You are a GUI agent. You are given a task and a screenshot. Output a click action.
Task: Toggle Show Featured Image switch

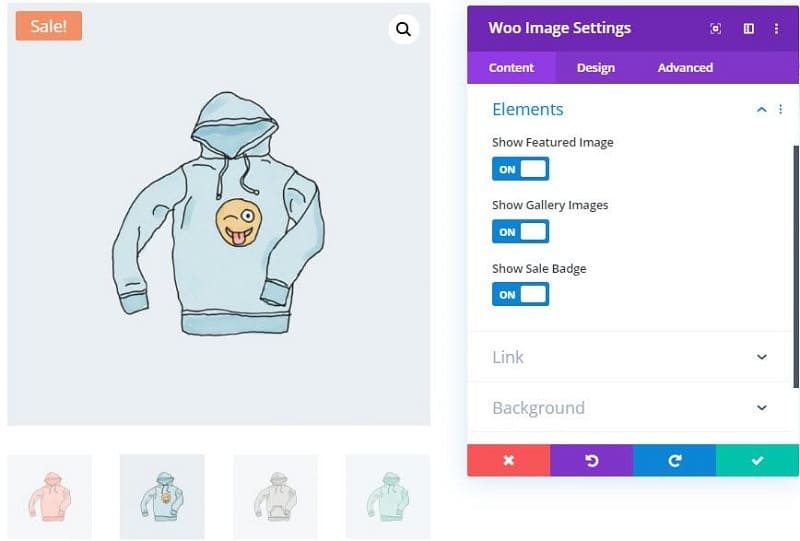(520, 169)
